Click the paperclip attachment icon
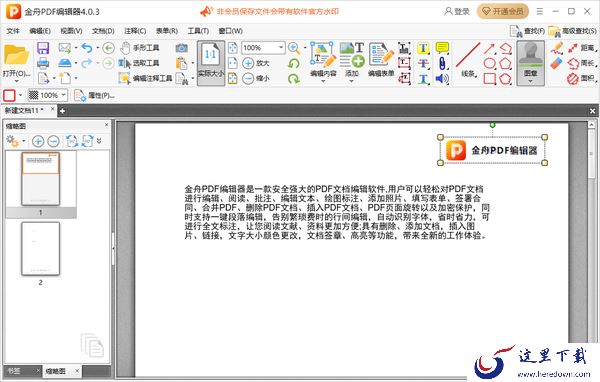Screen dimensions: 600x382 (442, 64)
